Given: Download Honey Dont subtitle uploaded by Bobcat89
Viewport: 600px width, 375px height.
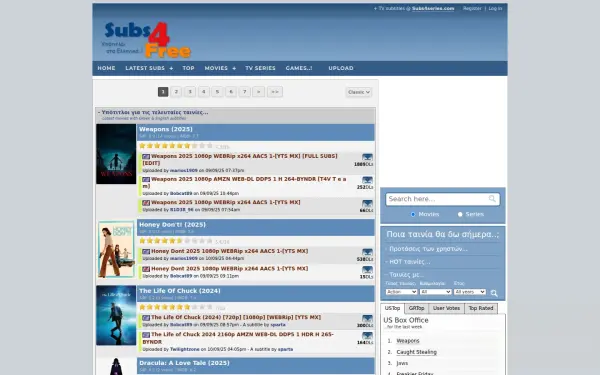Looking at the screenshot, I should pyautogui.click(x=367, y=270).
